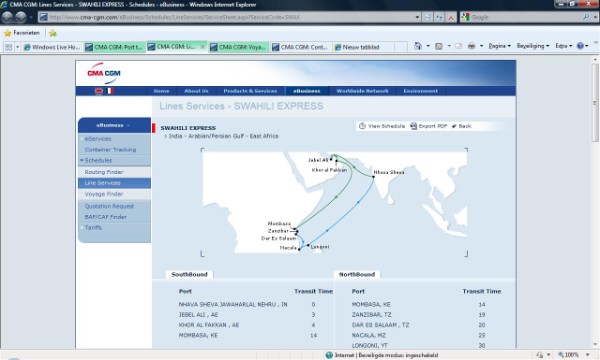Open the Pagina menu
This screenshot has width=600, height=360.
[x=499, y=46]
